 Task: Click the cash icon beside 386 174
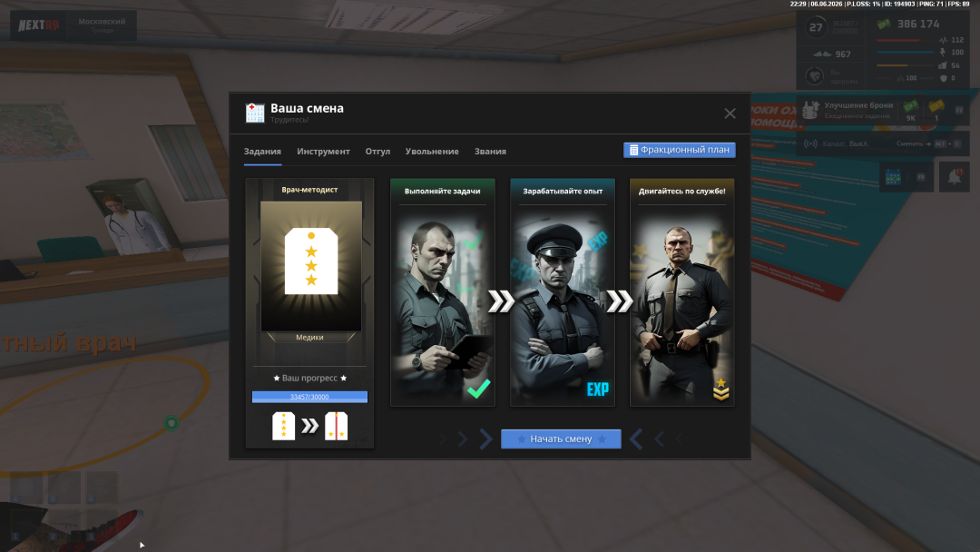[884, 25]
